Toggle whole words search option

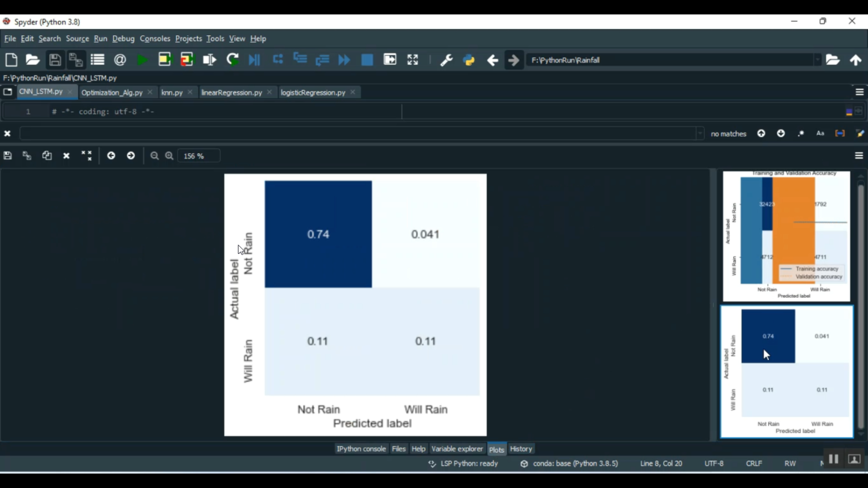tap(840, 134)
